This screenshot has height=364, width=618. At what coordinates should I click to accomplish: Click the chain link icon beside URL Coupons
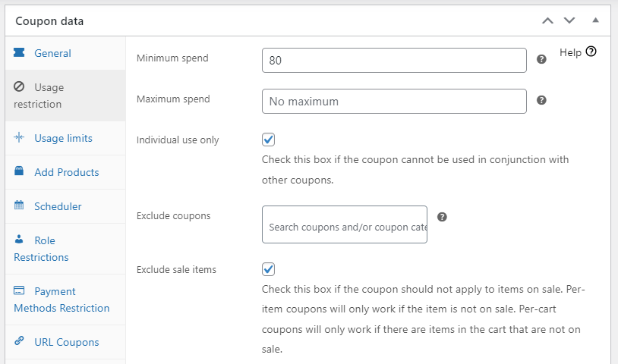click(x=19, y=340)
